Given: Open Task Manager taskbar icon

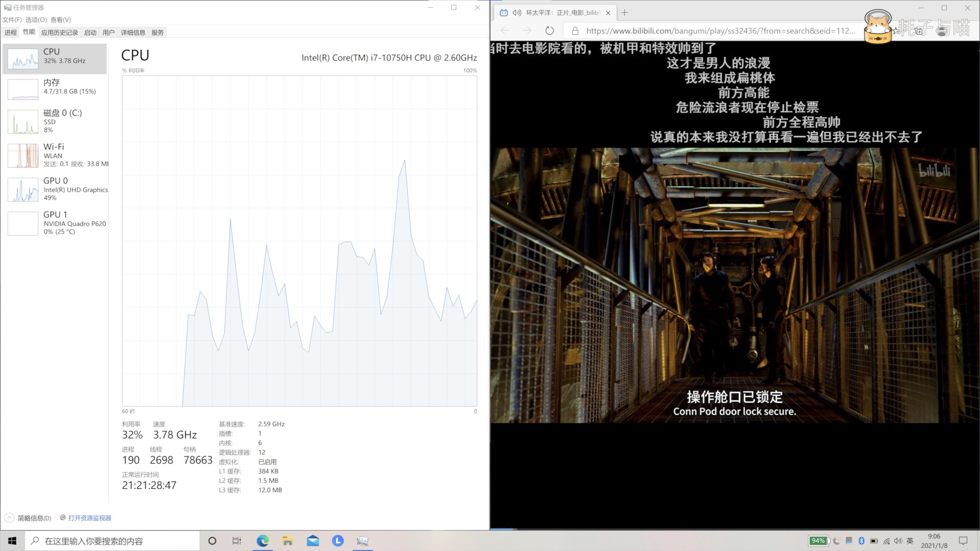Looking at the screenshot, I should 362,541.
